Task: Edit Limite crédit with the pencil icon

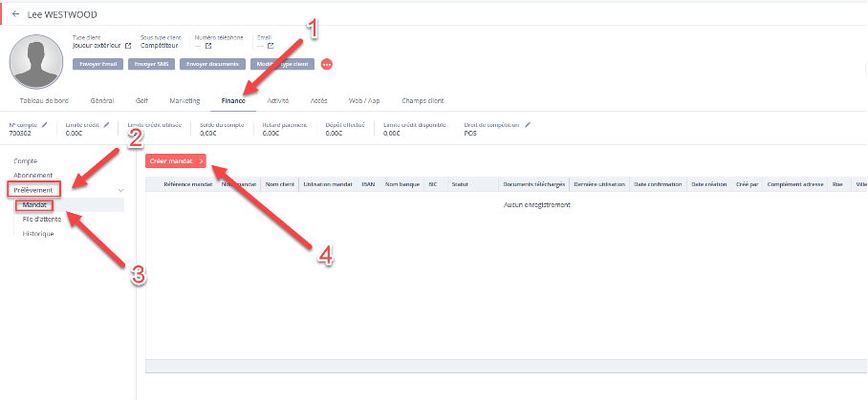Action: pos(106,125)
